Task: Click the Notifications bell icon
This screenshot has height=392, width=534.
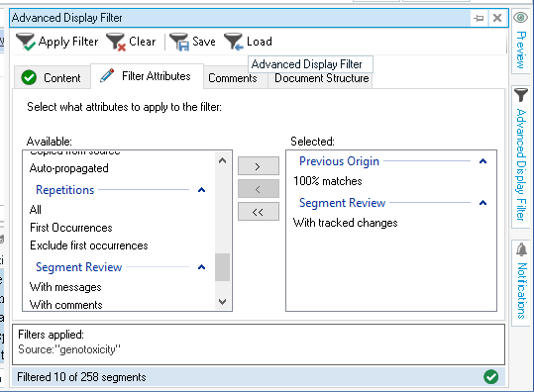Action: (x=521, y=249)
